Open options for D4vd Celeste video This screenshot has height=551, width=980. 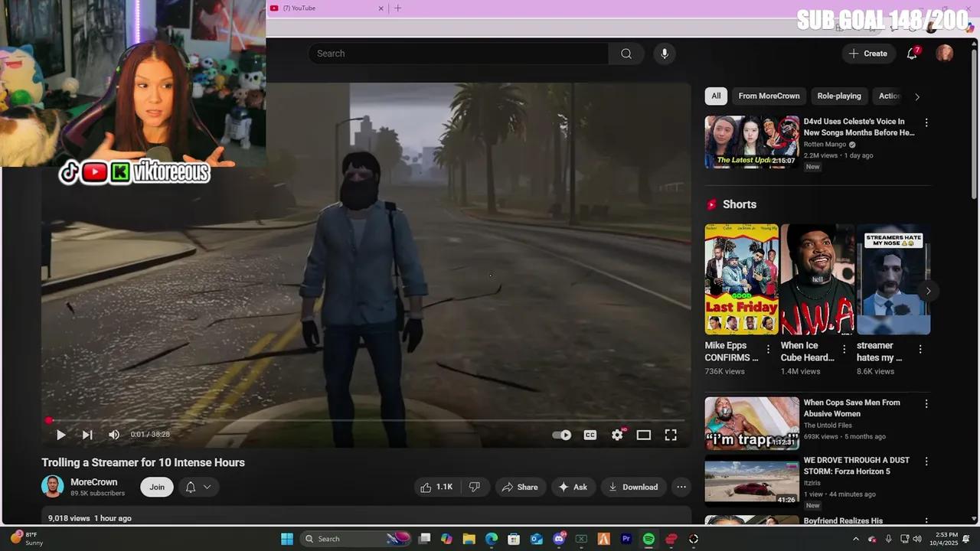pos(926,122)
